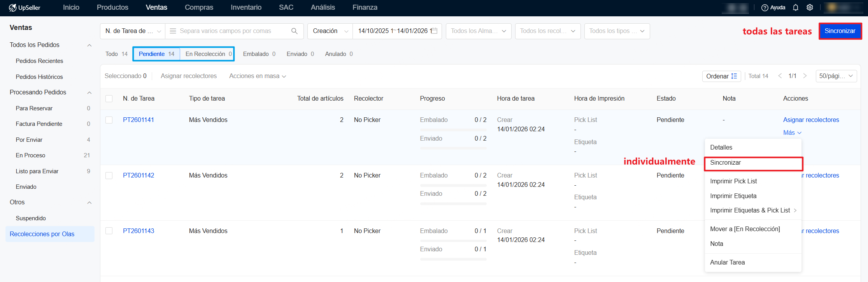Check the box for task PT2601142

pos(109,176)
